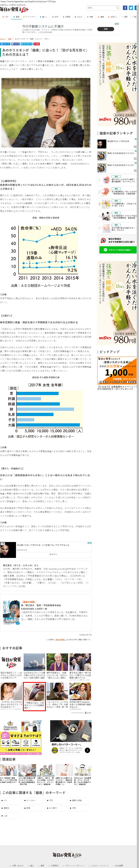Open the 連載 navigation tab
Viewport: 139px width, 868px height.
[x=102, y=17]
